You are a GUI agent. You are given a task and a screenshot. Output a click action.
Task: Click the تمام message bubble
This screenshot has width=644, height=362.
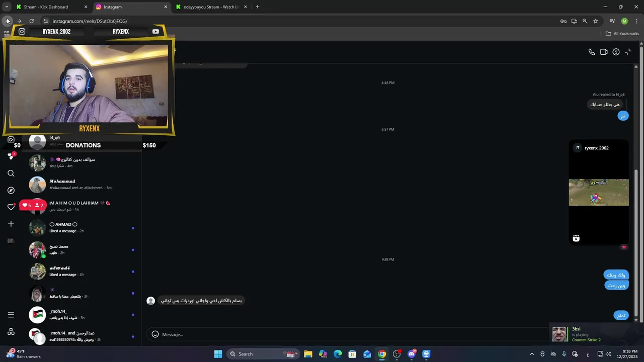(621, 315)
